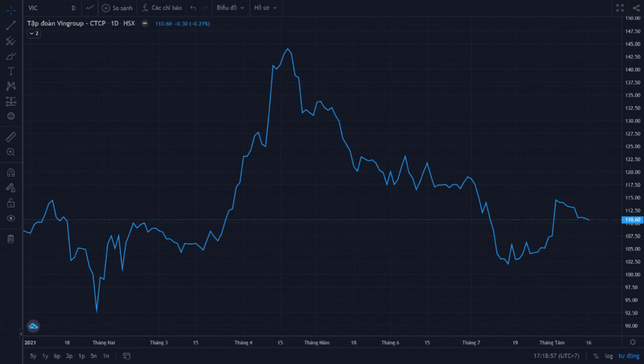
Task: Hide all drawings with eye icon
Action: click(x=11, y=218)
